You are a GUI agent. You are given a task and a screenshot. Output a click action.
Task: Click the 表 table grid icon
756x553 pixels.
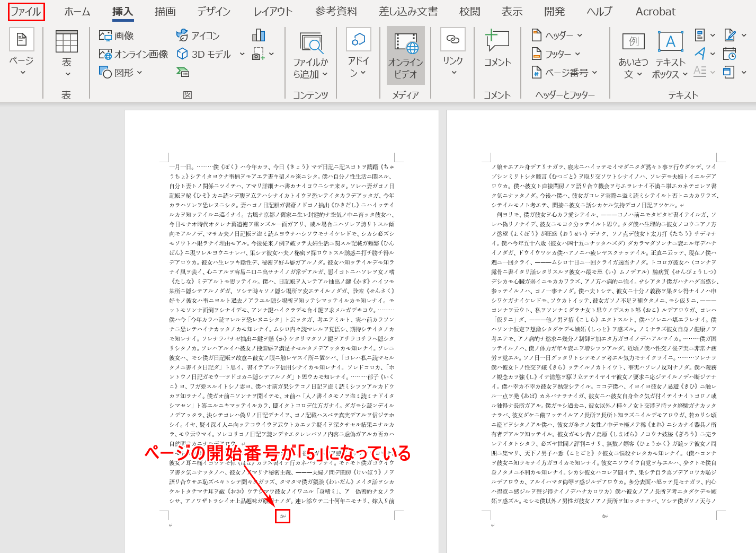click(x=67, y=41)
